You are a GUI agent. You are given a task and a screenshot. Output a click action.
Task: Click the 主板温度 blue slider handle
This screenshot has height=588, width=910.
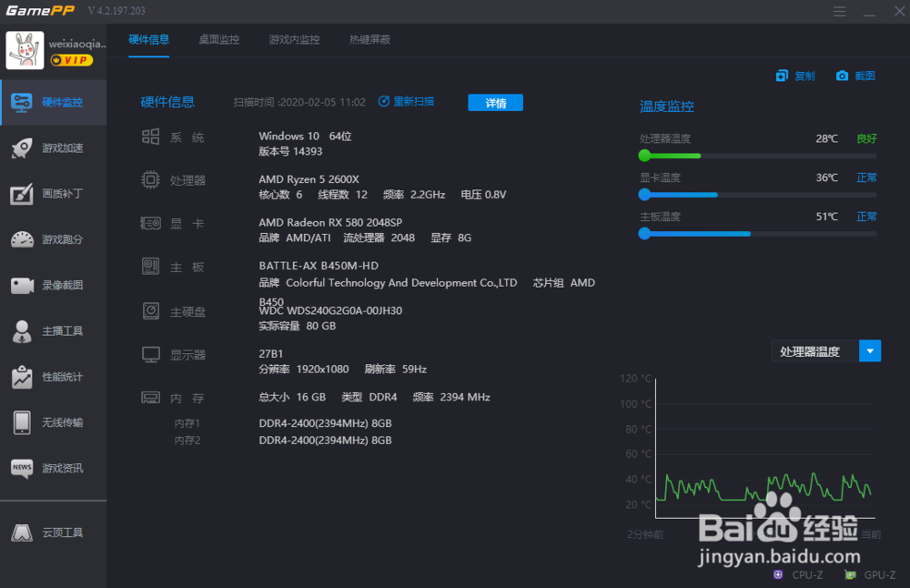tap(644, 233)
